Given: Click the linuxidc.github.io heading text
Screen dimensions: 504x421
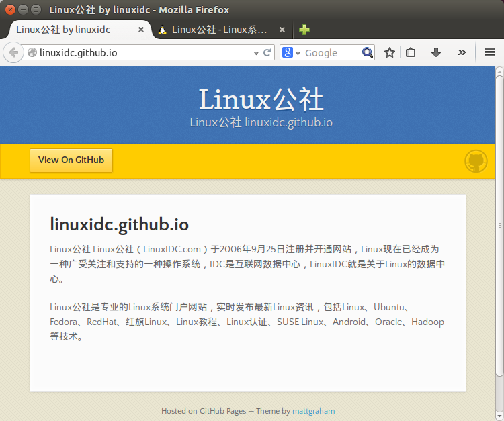Looking at the screenshot, I should click(x=119, y=224).
